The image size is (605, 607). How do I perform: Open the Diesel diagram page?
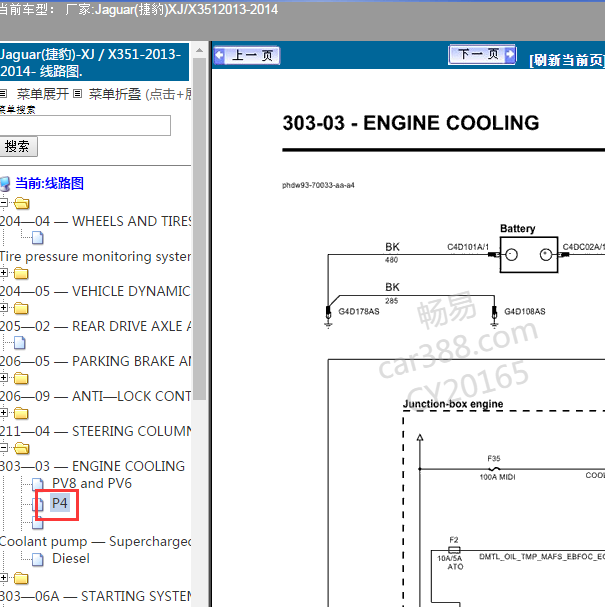[71, 558]
